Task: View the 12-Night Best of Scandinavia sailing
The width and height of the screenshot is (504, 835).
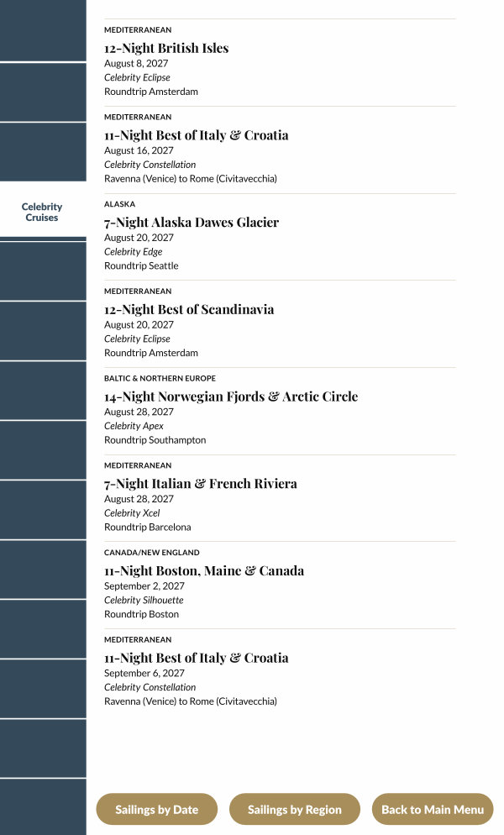Action: [189, 310]
